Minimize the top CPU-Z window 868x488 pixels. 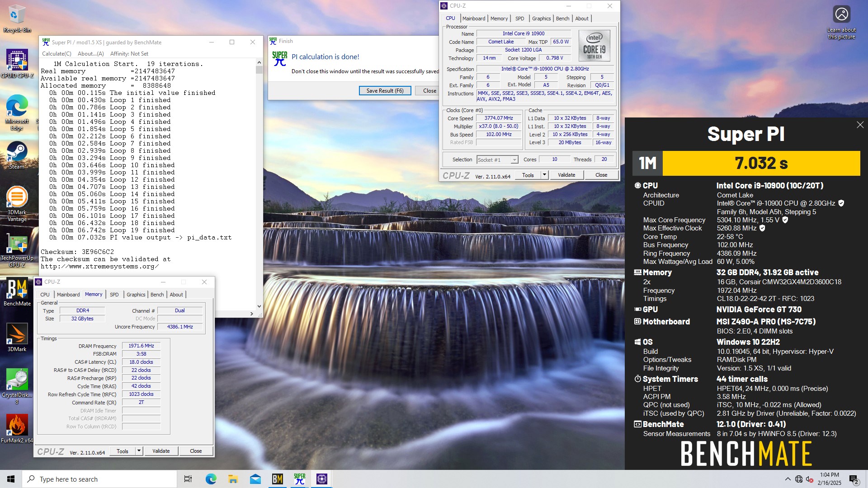(x=569, y=6)
